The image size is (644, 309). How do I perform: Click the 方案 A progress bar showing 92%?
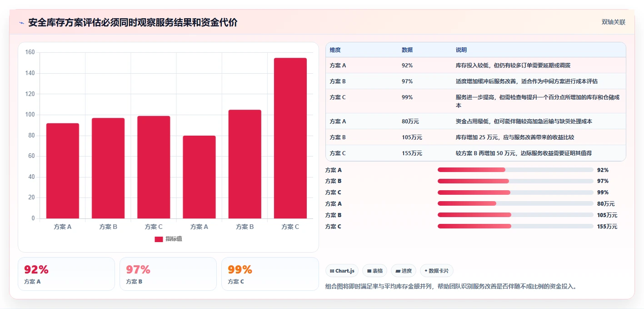pyautogui.click(x=515, y=170)
